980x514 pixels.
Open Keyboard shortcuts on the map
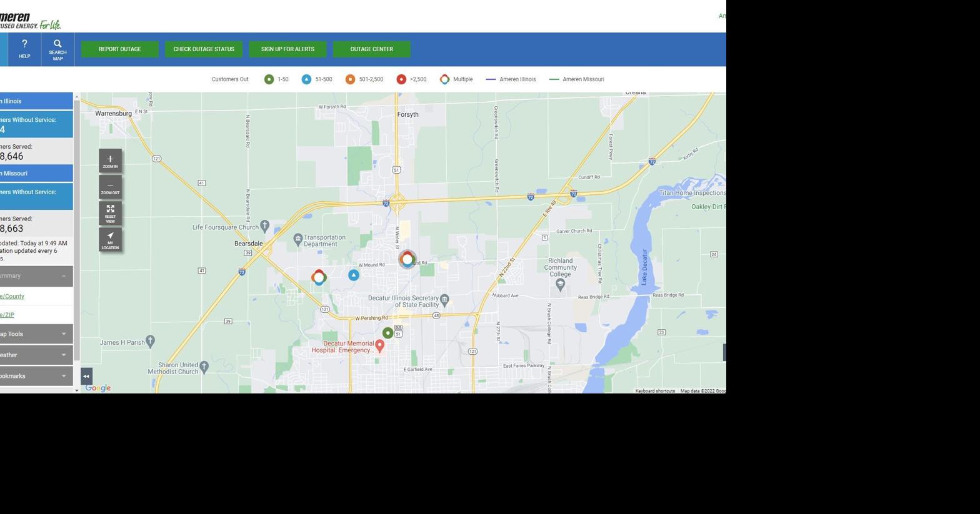coord(655,391)
